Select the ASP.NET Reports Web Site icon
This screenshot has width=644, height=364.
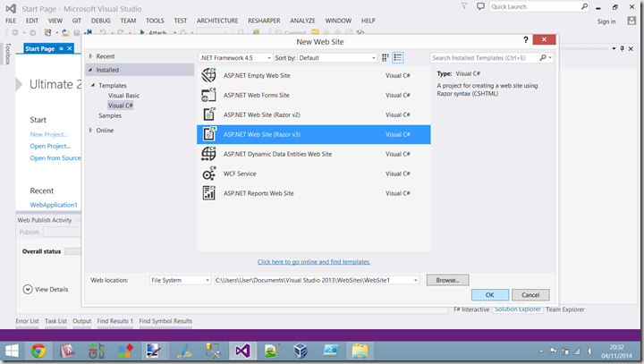[208, 193]
